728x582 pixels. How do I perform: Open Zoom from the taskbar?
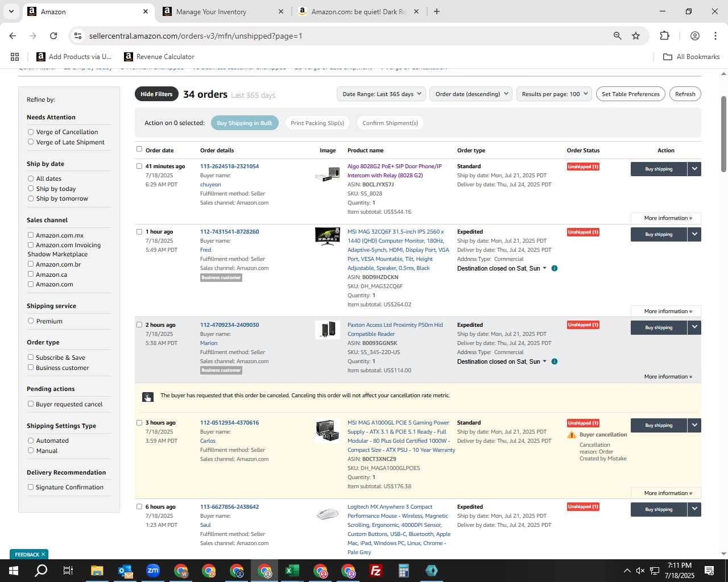[x=153, y=571]
